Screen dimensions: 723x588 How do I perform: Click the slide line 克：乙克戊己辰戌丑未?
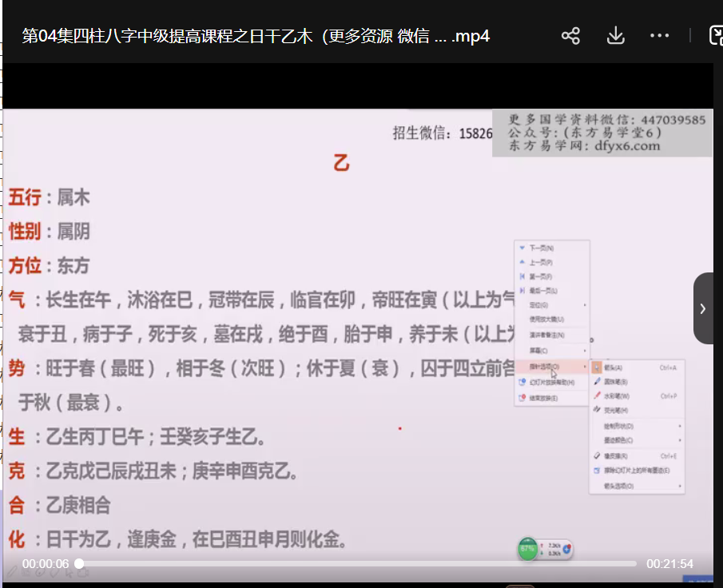pos(153,471)
